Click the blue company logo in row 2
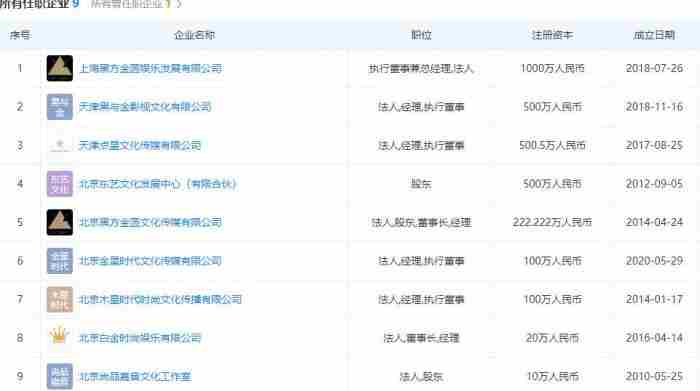This screenshot has width=700, height=391. coord(60,107)
